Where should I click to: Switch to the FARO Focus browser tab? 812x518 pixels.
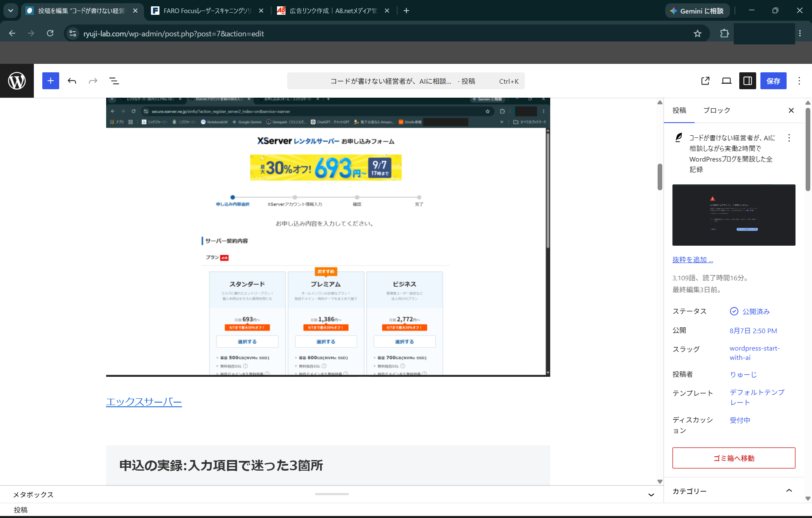(207, 11)
